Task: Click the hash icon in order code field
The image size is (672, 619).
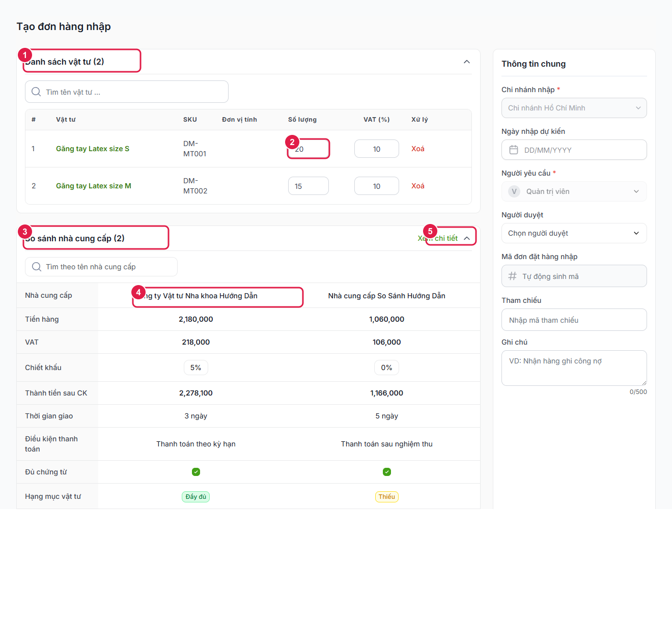Action: [513, 276]
